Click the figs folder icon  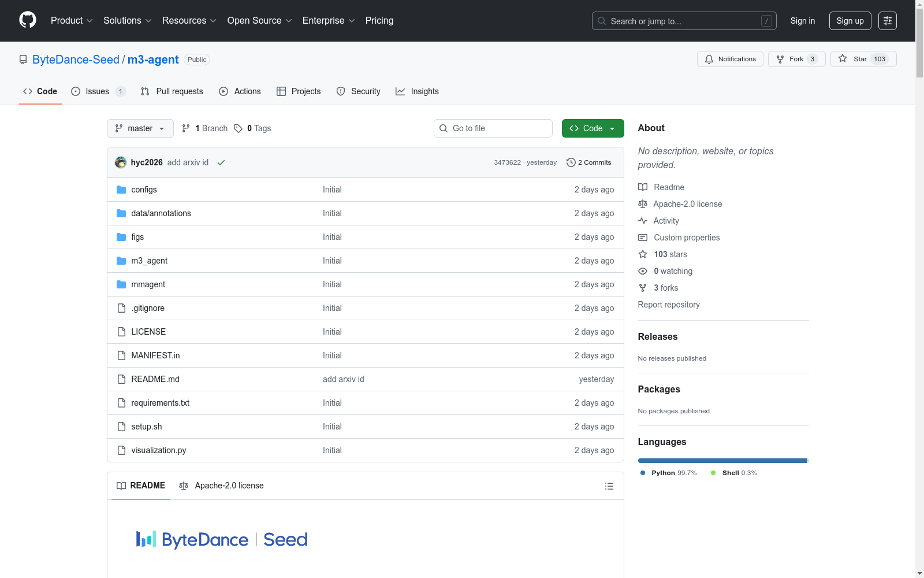point(121,237)
